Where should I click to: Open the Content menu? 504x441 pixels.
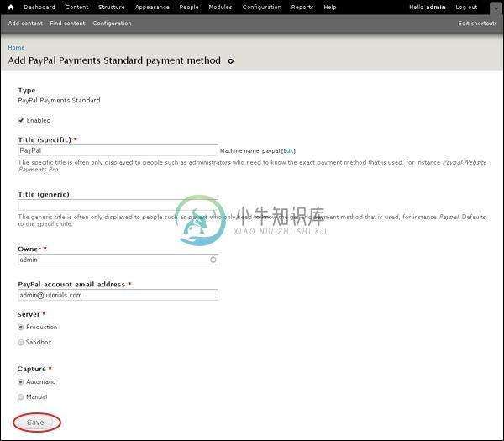click(x=76, y=7)
